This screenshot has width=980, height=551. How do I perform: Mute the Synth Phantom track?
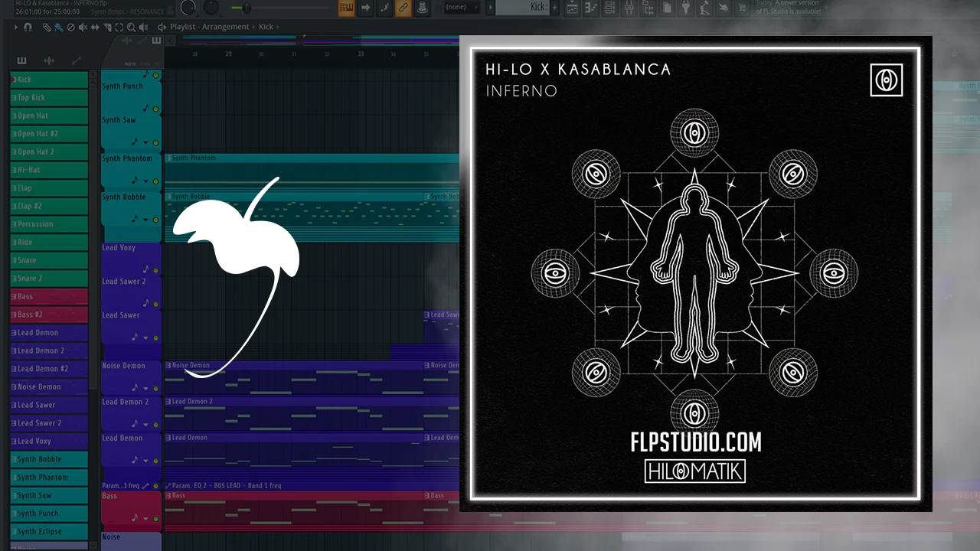(x=156, y=181)
